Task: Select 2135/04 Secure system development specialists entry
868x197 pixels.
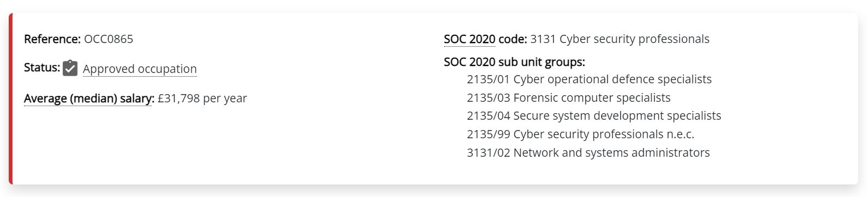Action: (x=594, y=116)
